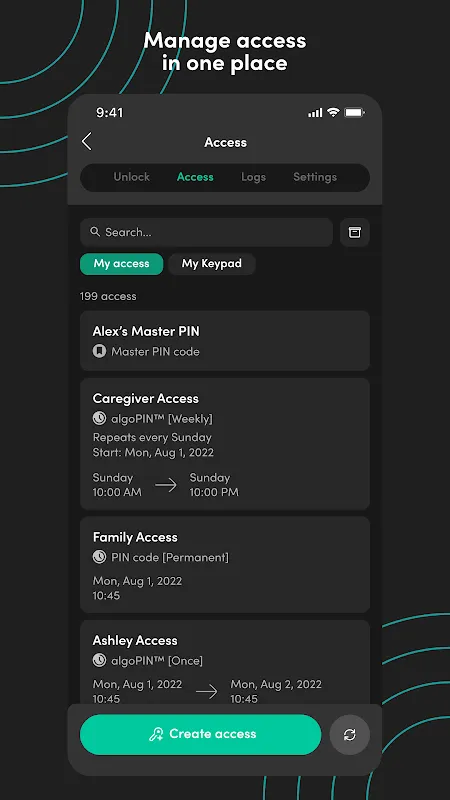The width and height of the screenshot is (450, 800).
Task: Open the Family Access card
Action: (224, 564)
